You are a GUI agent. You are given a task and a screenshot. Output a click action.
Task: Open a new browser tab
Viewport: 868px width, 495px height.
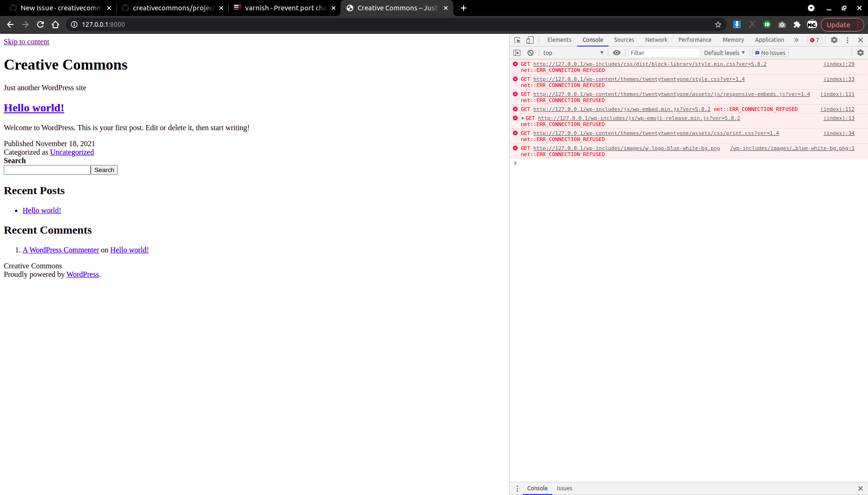click(x=464, y=8)
